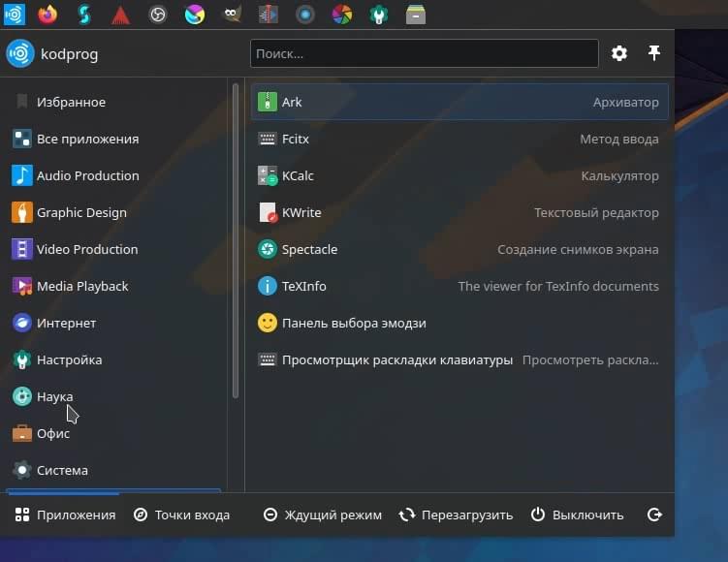Click the Поиск search field
The height and width of the screenshot is (562, 728).
(424, 54)
